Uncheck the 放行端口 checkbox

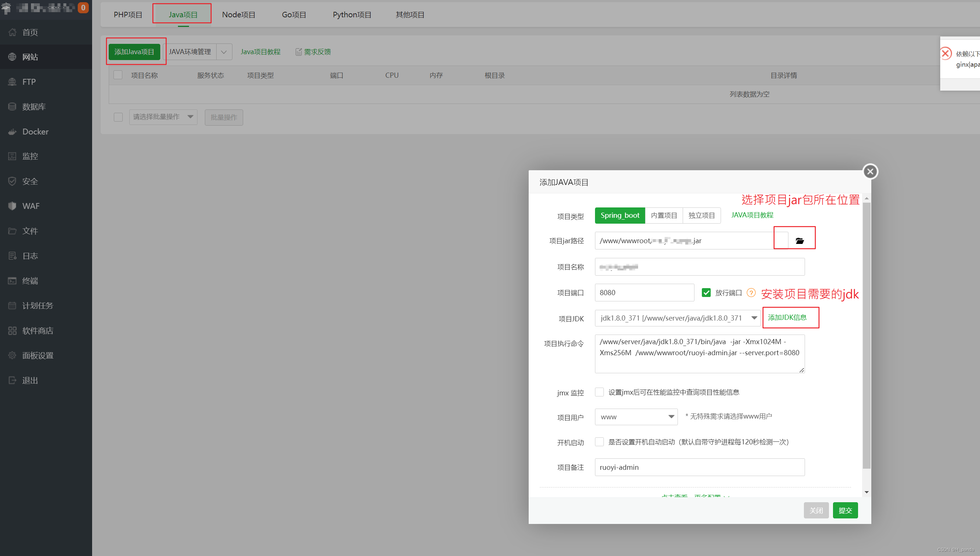(x=706, y=293)
